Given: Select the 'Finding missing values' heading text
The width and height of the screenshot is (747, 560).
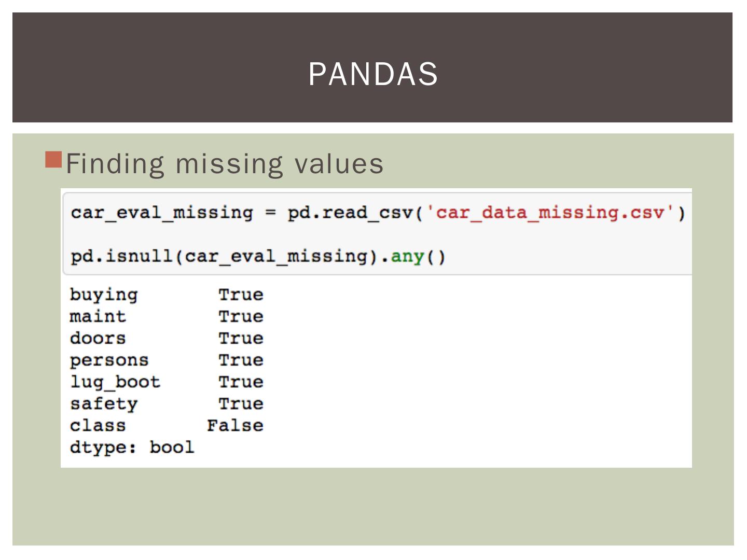Looking at the screenshot, I should coord(225,164).
